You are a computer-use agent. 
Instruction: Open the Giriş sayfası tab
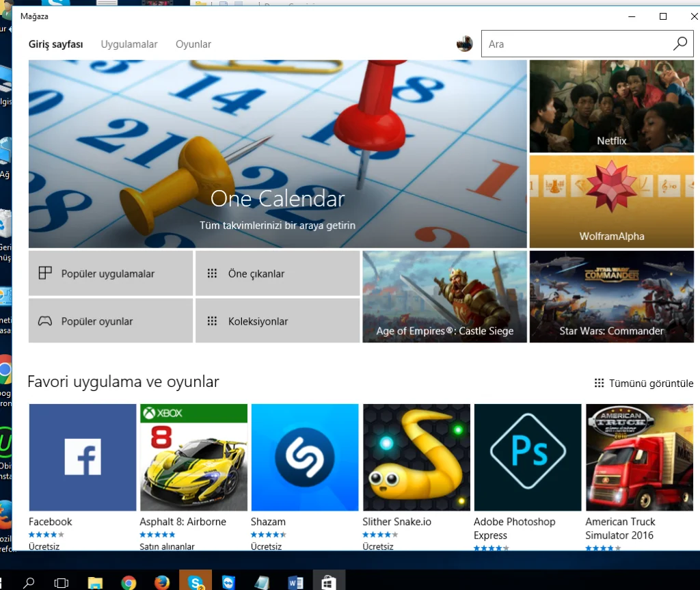tap(56, 44)
